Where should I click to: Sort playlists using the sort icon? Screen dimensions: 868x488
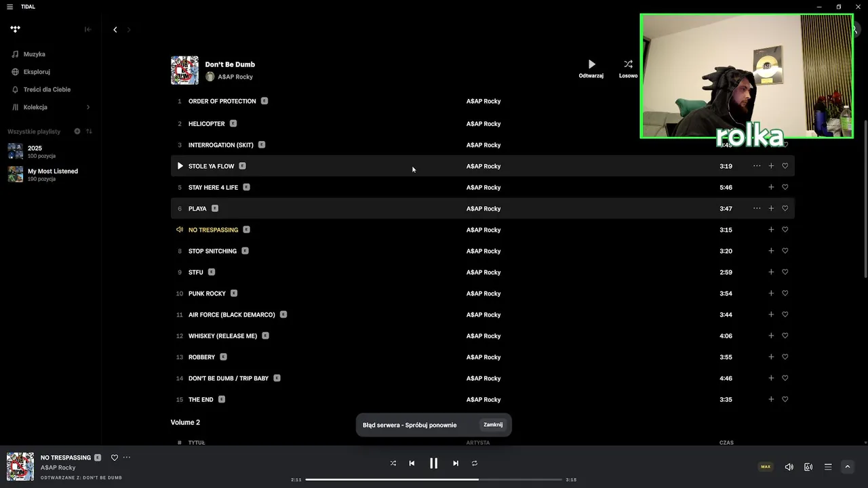pos(89,131)
